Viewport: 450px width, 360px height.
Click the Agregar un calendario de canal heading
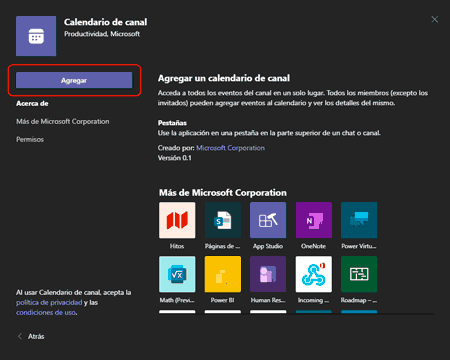tap(224, 78)
